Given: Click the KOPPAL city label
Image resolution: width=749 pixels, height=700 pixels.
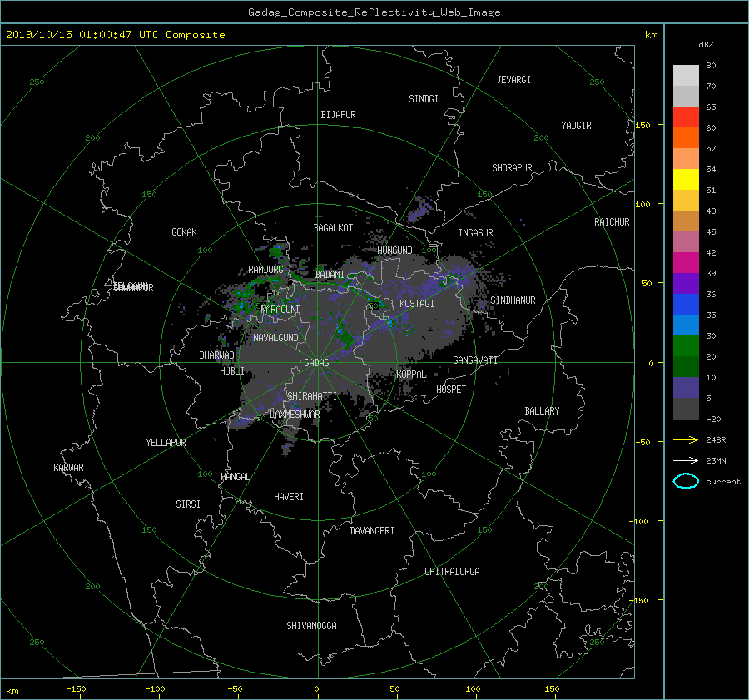Looking at the screenshot, I should coord(411,375).
